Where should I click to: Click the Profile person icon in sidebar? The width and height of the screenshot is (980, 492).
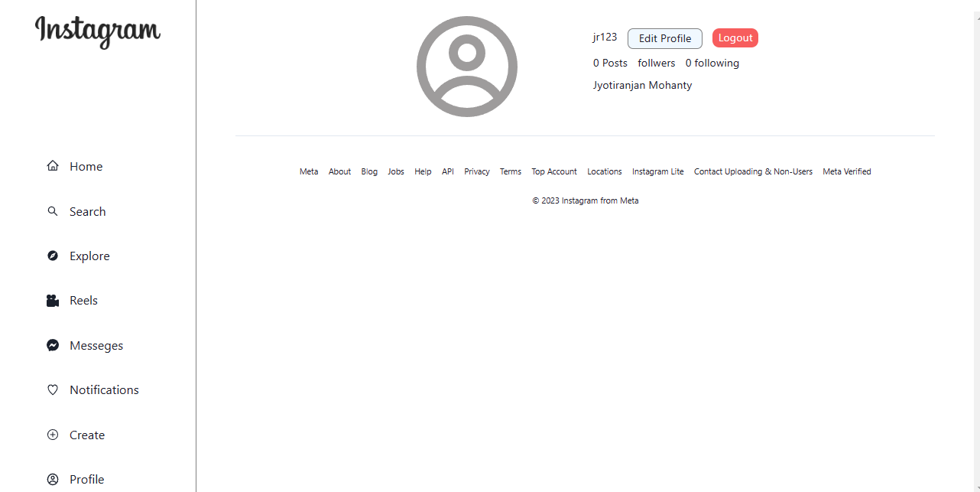[53, 479]
